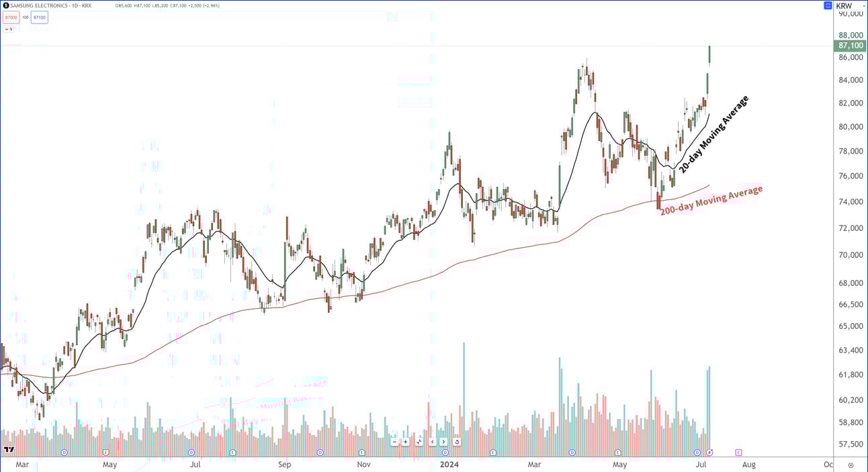This screenshot has width=868, height=472.
Task: Click the 57,500 price axis label
Action: [x=850, y=444]
